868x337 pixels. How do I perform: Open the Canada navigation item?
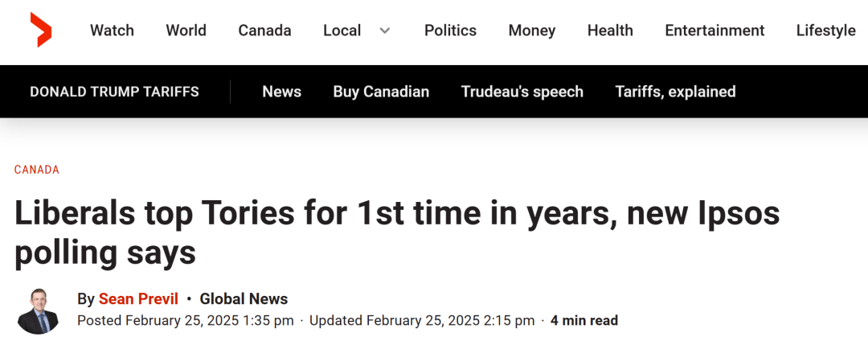point(264,31)
